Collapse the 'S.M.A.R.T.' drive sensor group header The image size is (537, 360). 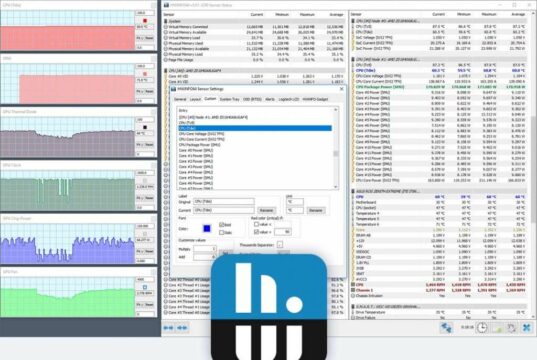(439, 307)
